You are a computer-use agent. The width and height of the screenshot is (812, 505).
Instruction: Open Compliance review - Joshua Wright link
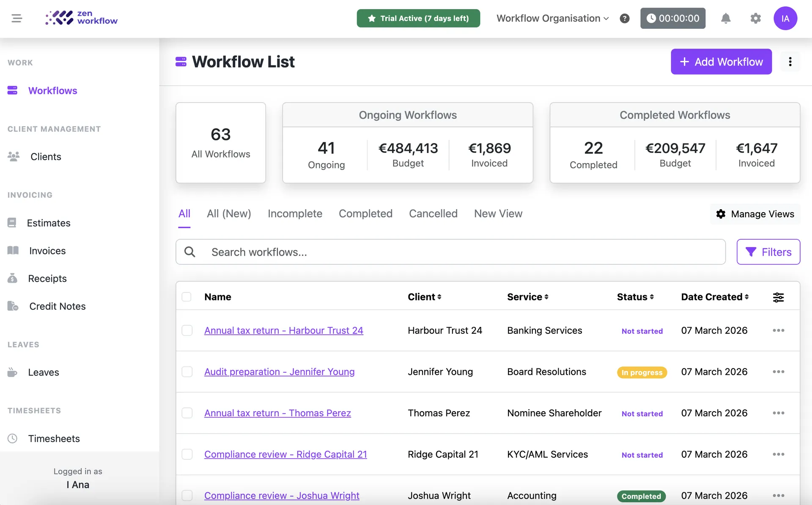tap(282, 495)
